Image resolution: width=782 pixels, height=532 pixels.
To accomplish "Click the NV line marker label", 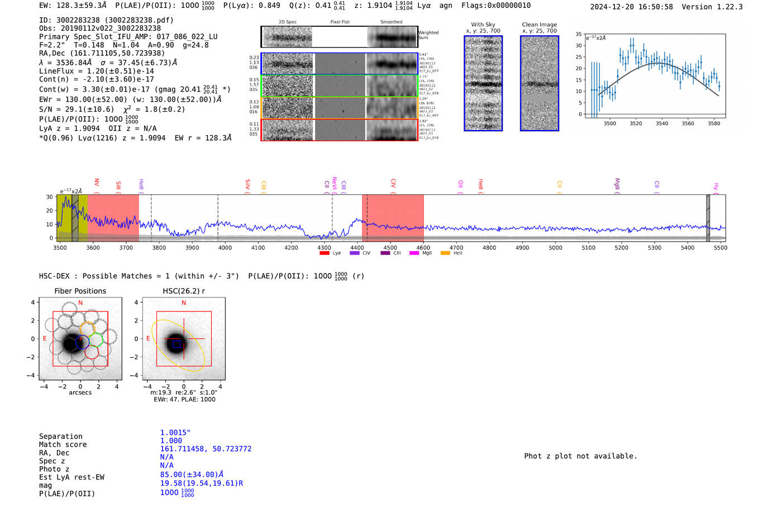I will click(x=97, y=183).
